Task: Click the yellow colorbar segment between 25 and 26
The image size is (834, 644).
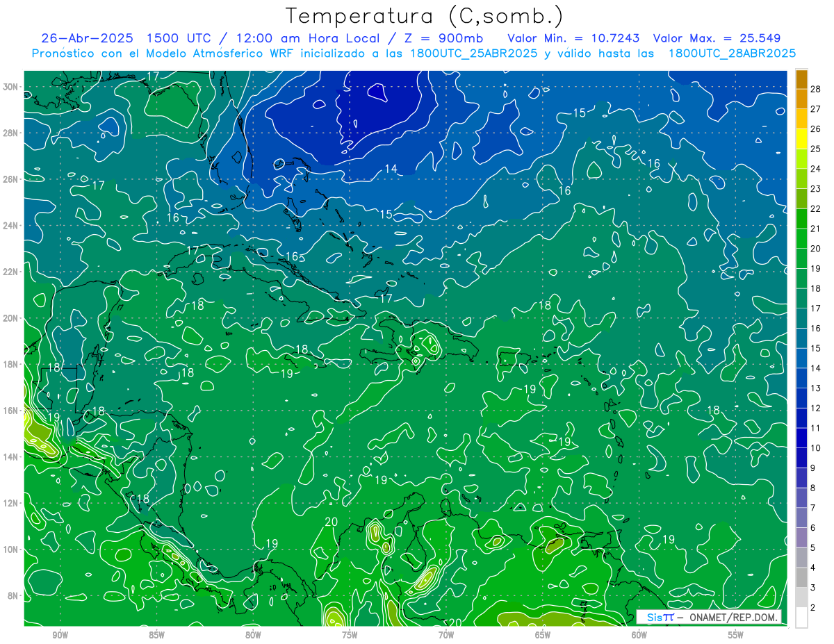Action: point(801,139)
